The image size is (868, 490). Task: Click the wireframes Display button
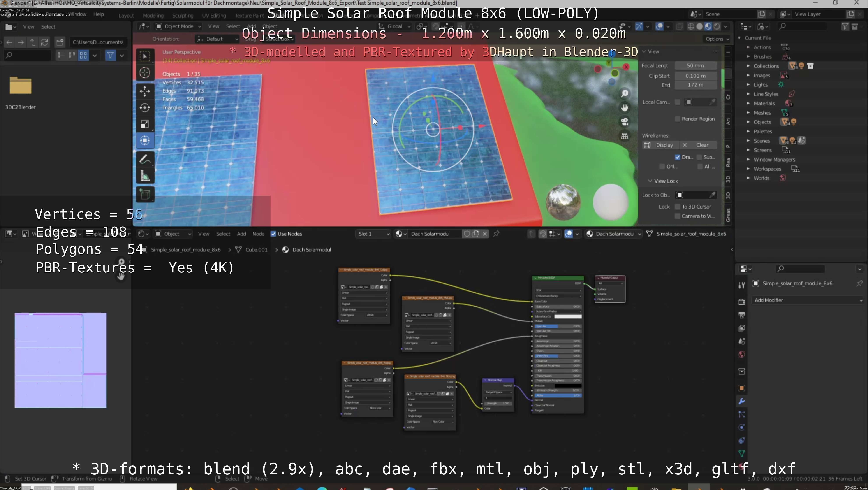[x=660, y=145]
